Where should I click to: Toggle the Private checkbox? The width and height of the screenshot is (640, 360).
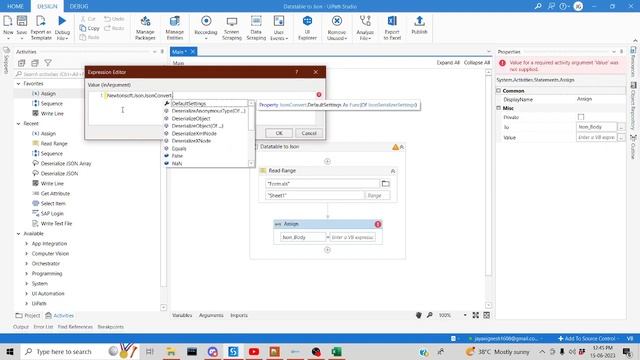pyautogui.click(x=581, y=117)
